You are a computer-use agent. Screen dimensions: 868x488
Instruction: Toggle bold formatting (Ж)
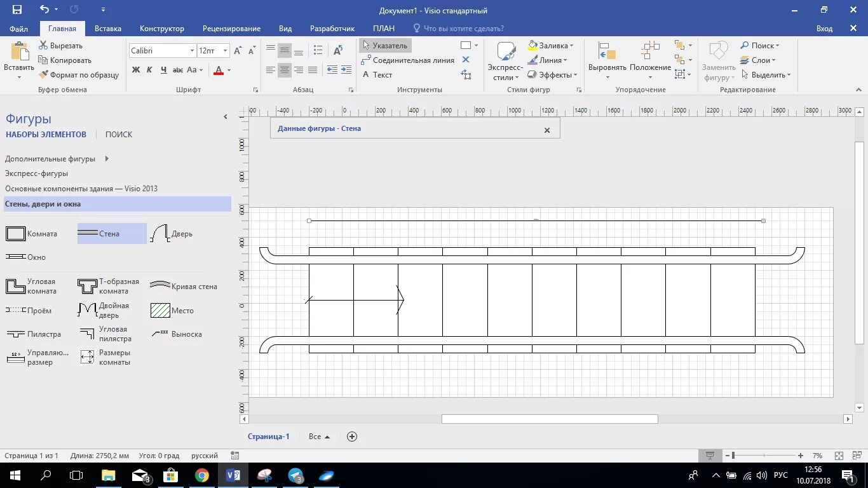[x=135, y=70]
